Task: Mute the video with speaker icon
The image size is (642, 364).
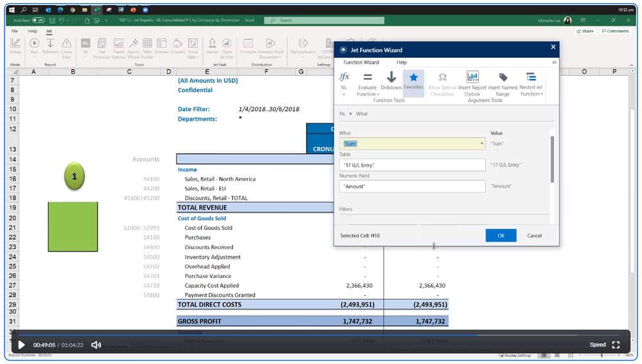Action: [x=96, y=345]
